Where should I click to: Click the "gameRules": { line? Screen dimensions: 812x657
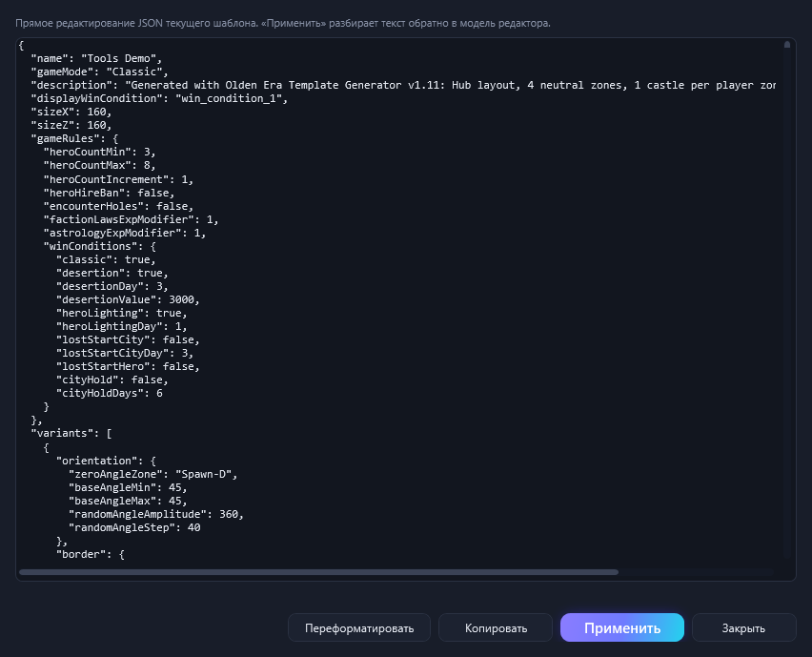(74, 138)
